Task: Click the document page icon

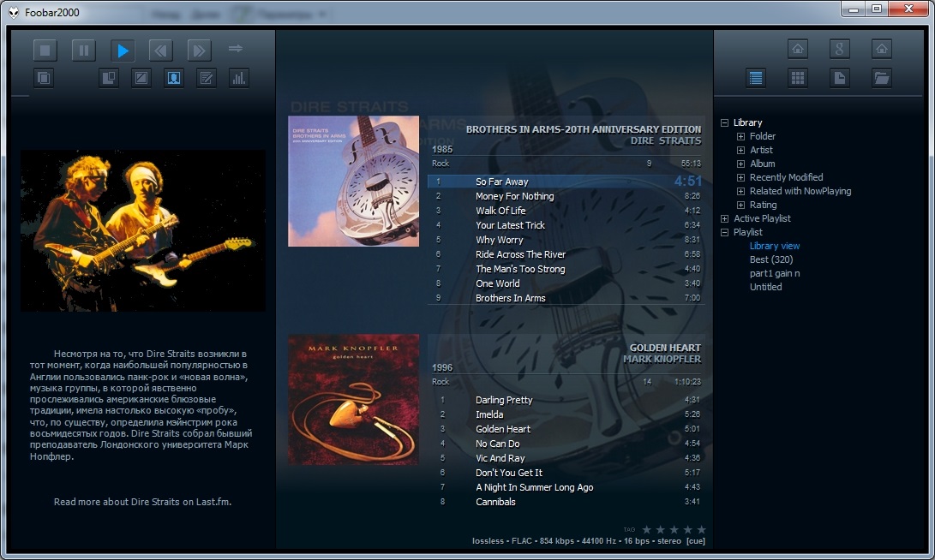Action: coord(840,78)
